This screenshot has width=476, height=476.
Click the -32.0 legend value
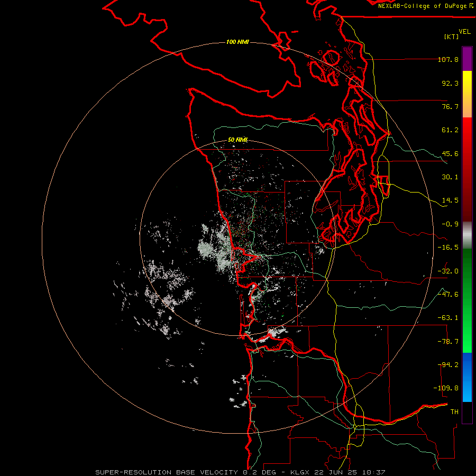pyautogui.click(x=448, y=271)
